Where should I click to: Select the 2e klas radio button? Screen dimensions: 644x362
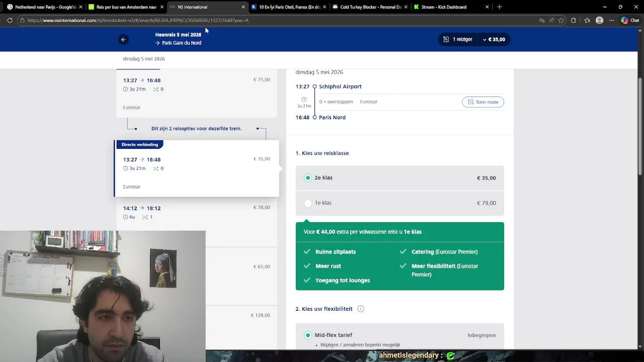(x=308, y=177)
